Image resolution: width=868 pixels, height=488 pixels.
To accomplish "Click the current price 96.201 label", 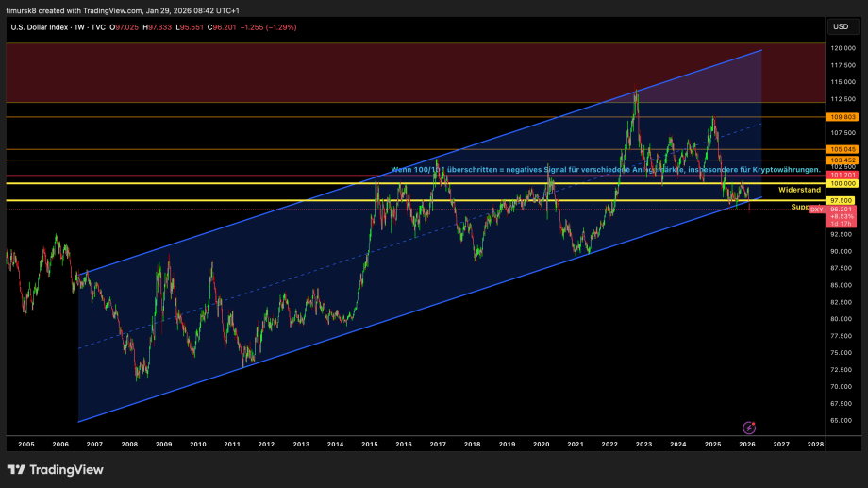I will 841,210.
